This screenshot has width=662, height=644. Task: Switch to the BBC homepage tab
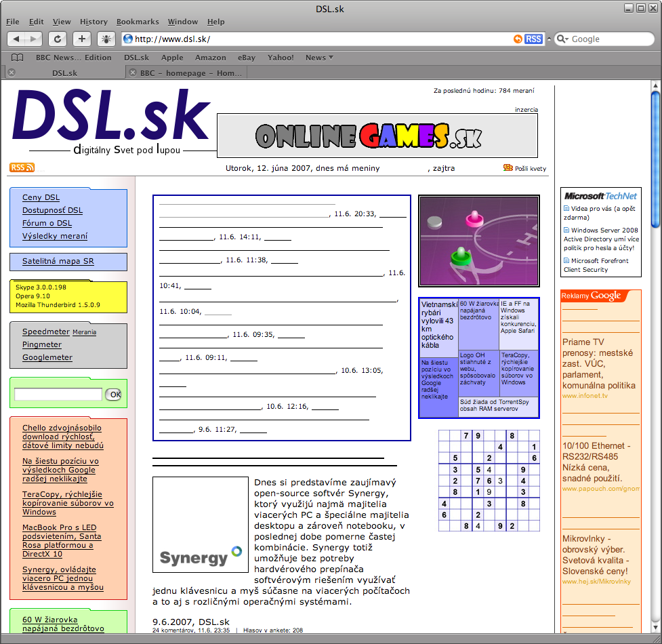[186, 73]
